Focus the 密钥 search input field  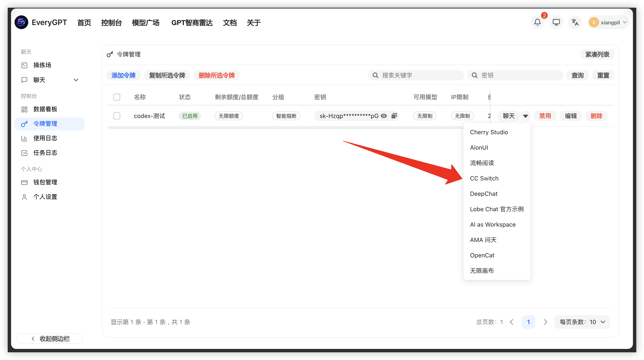click(515, 75)
